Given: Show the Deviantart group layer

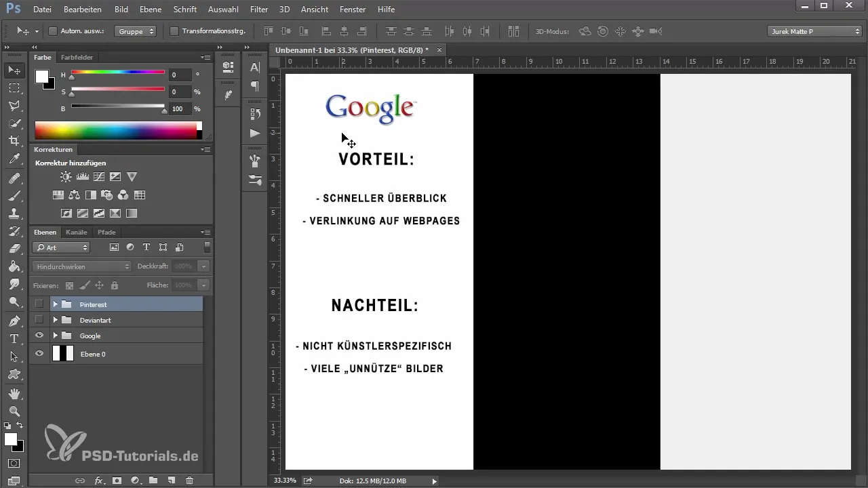Looking at the screenshot, I should click(x=39, y=320).
